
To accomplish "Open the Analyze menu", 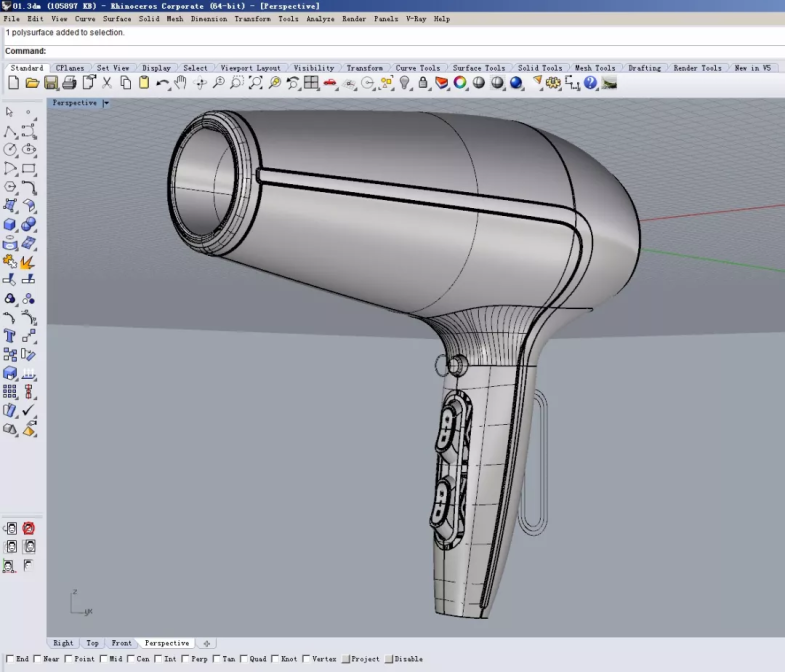I will [x=320, y=19].
